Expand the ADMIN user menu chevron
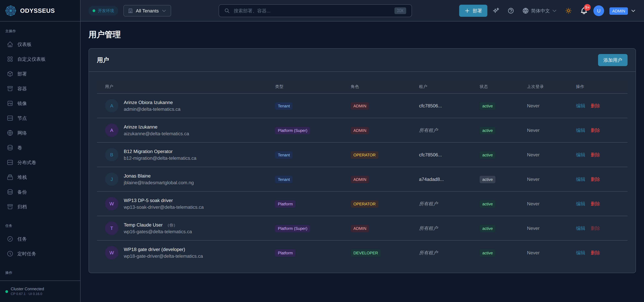This screenshot has height=302, width=644. pyautogui.click(x=633, y=11)
